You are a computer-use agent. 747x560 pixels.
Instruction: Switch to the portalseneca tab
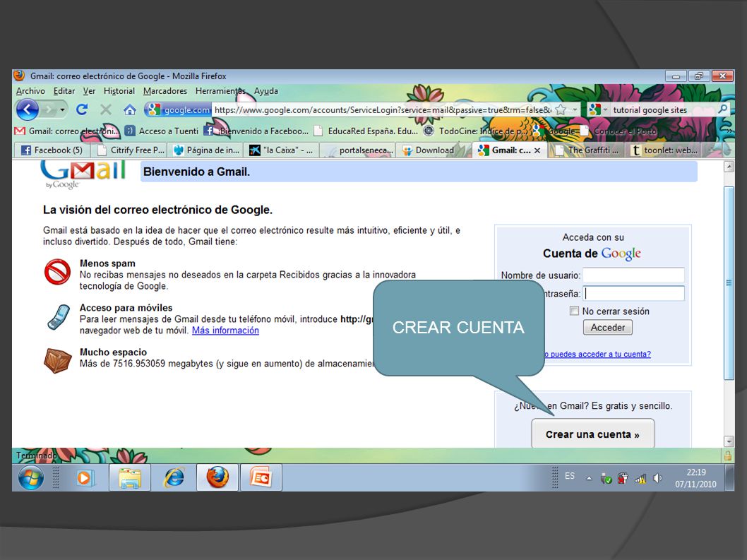click(x=358, y=150)
